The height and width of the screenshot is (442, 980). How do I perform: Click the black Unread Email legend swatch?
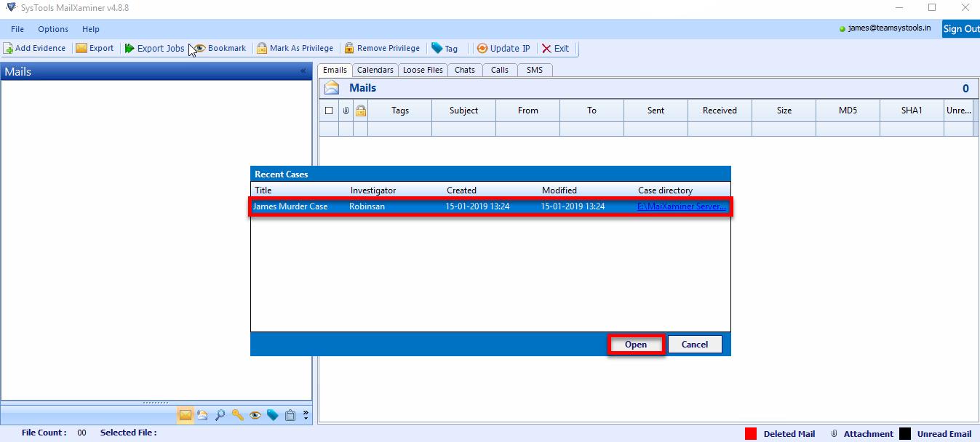click(905, 433)
